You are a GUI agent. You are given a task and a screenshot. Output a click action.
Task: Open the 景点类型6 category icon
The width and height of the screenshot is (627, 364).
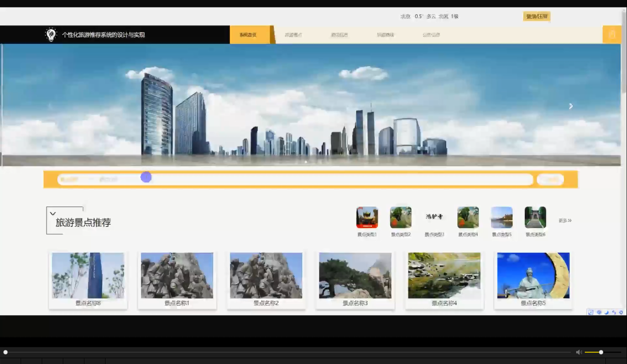coord(535,218)
